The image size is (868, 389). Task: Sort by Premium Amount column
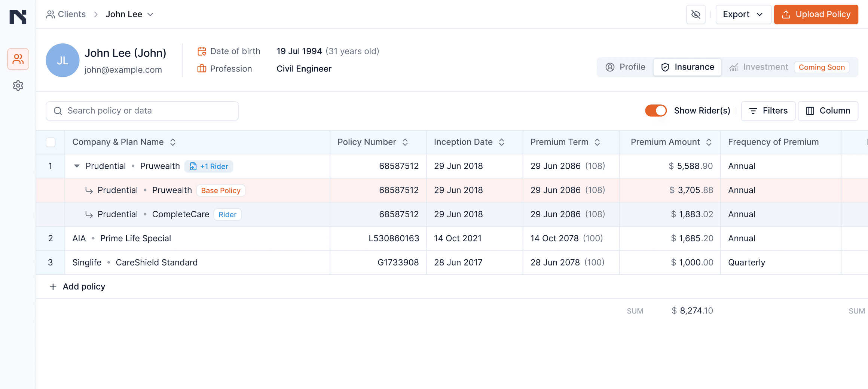coord(709,142)
